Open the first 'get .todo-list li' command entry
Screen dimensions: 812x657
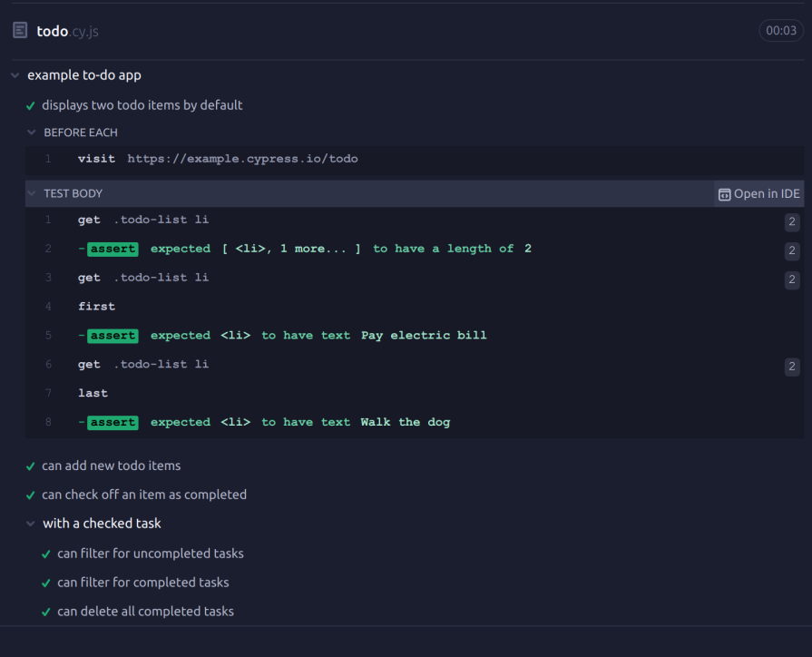[145, 219]
